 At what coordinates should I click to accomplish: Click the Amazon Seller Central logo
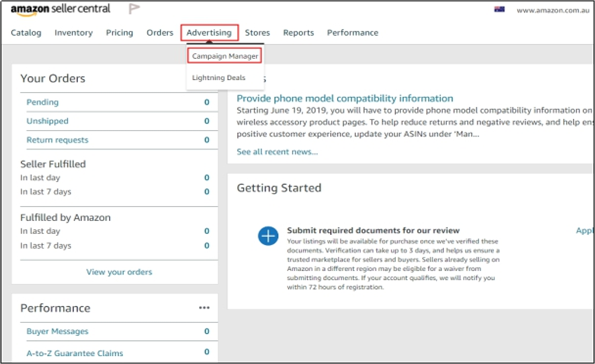(61, 10)
